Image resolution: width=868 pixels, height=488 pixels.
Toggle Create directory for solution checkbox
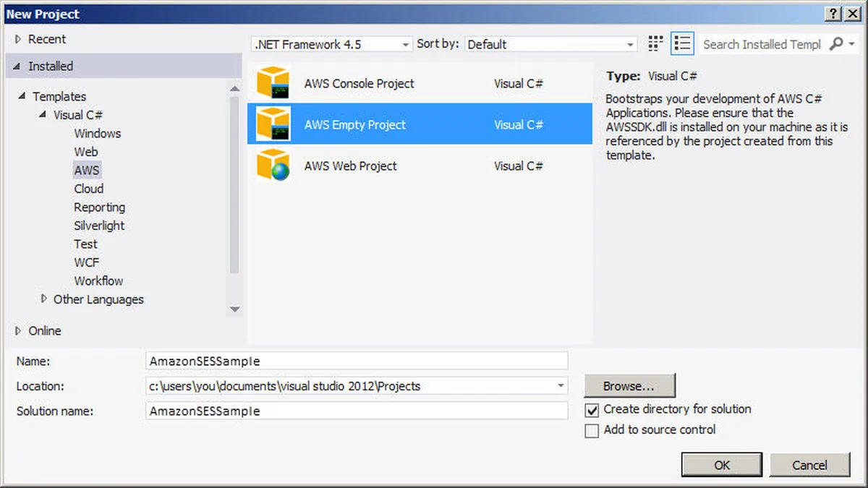point(592,410)
